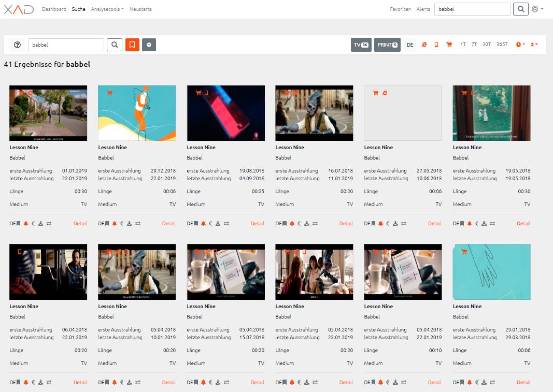Screen dimensions: 553x392
Task: Open the sort order arrows dropdown
Action: pos(534,45)
